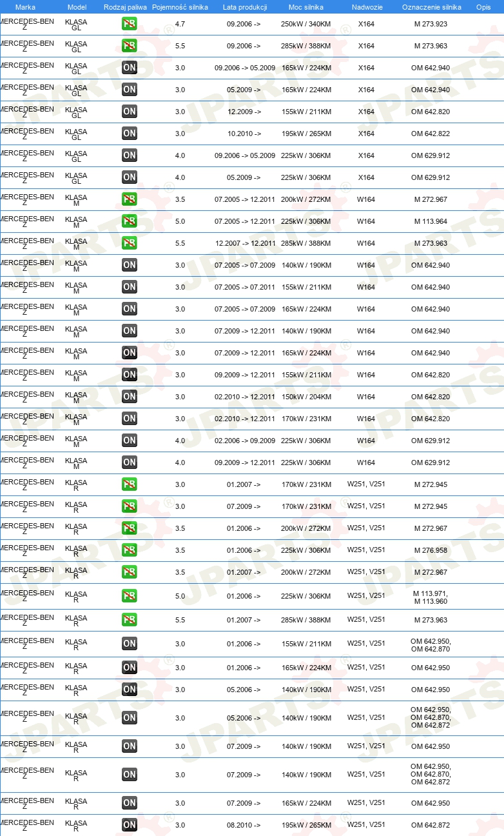Select engine code OM 642.822
504x836 pixels.
(431, 134)
